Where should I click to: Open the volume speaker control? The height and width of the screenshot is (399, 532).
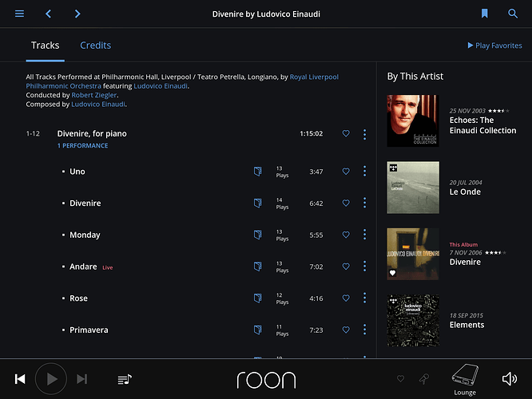point(510,379)
